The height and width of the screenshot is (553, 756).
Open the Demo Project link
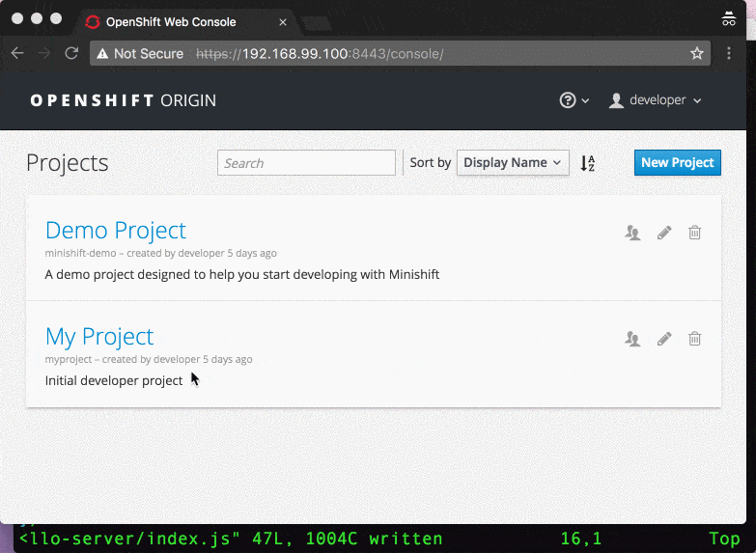coord(116,230)
